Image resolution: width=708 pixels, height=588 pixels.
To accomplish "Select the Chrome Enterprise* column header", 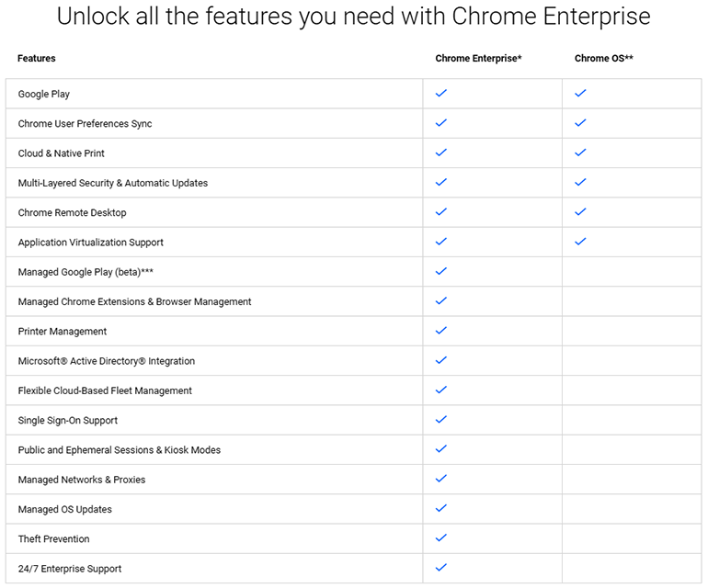I will [x=478, y=58].
